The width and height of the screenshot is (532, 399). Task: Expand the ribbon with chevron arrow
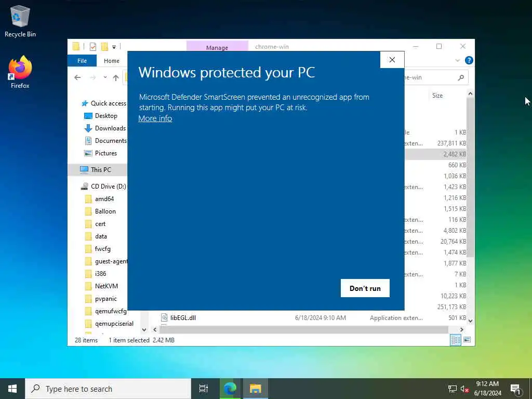(x=457, y=60)
